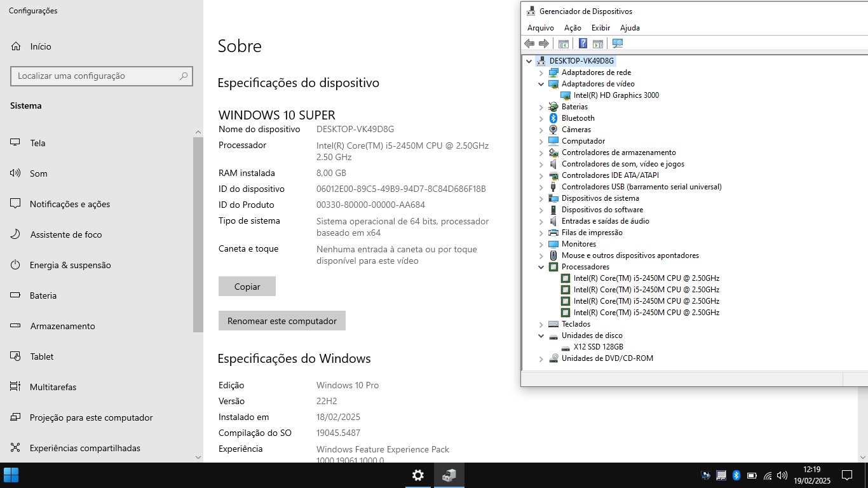Open the notification center icon
The image size is (868, 488).
pos(847,475)
